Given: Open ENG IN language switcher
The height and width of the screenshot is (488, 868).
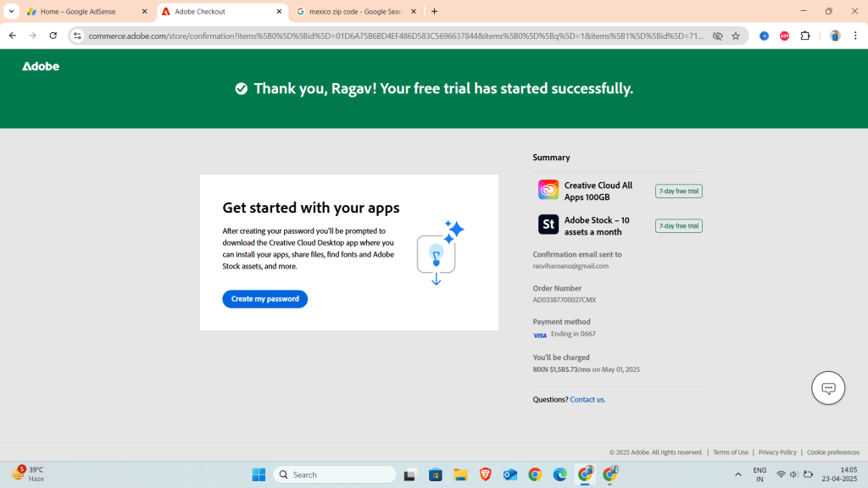Looking at the screenshot, I should coord(759,474).
